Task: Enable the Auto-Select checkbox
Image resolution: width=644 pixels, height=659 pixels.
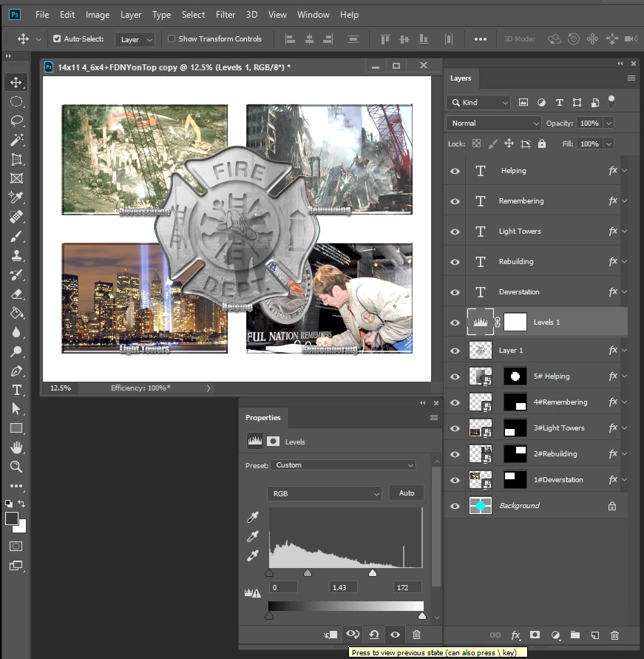Action: click(x=57, y=38)
